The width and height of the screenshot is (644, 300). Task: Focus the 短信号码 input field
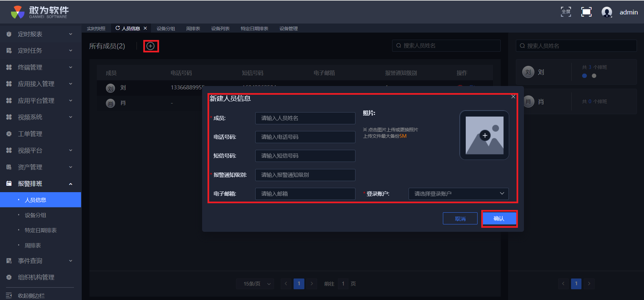click(305, 156)
